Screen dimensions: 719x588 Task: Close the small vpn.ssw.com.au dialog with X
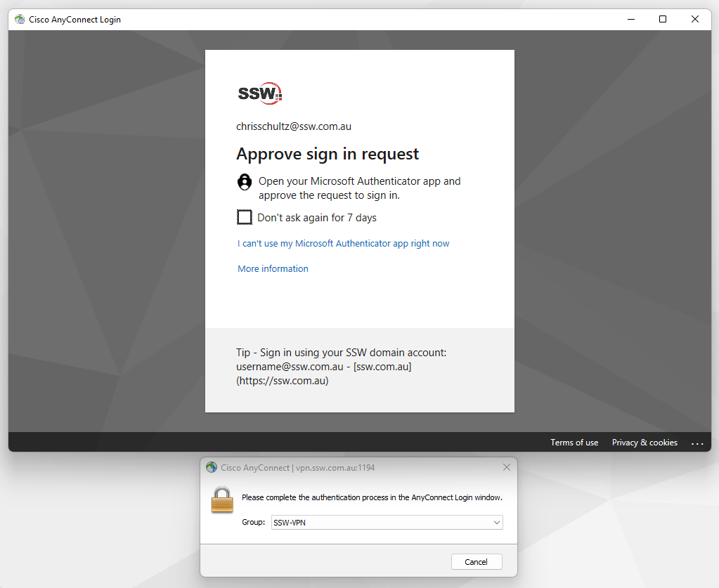[x=507, y=468]
